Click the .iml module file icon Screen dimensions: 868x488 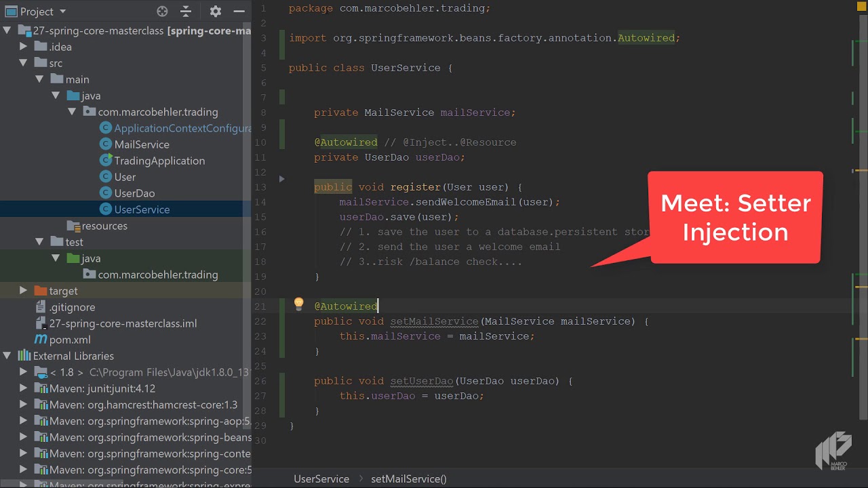coord(40,323)
